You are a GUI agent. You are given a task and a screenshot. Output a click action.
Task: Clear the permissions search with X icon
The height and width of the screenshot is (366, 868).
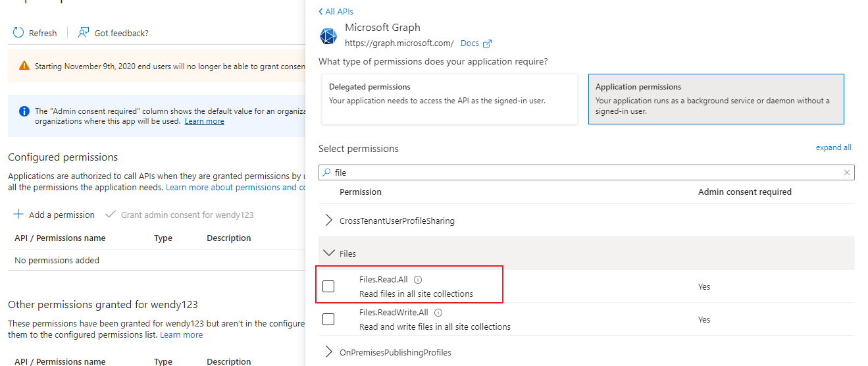click(x=847, y=172)
